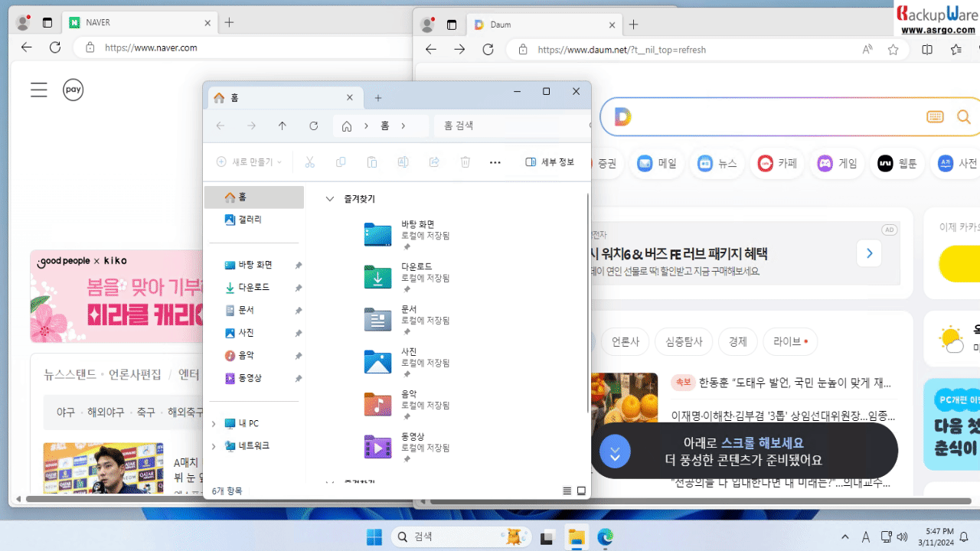Image resolution: width=980 pixels, height=551 pixels.
Task: Reload the Daum page in browser
Action: 488,49
